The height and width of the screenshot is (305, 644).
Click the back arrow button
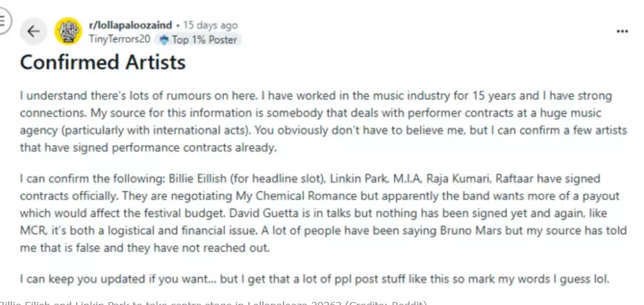(33, 31)
